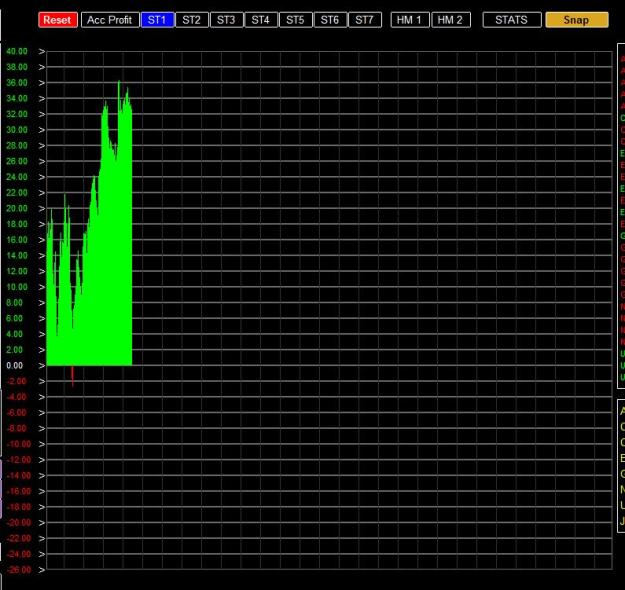This screenshot has width=625, height=590.
Task: Click the -26.00 axis label
Action: click(x=18, y=570)
